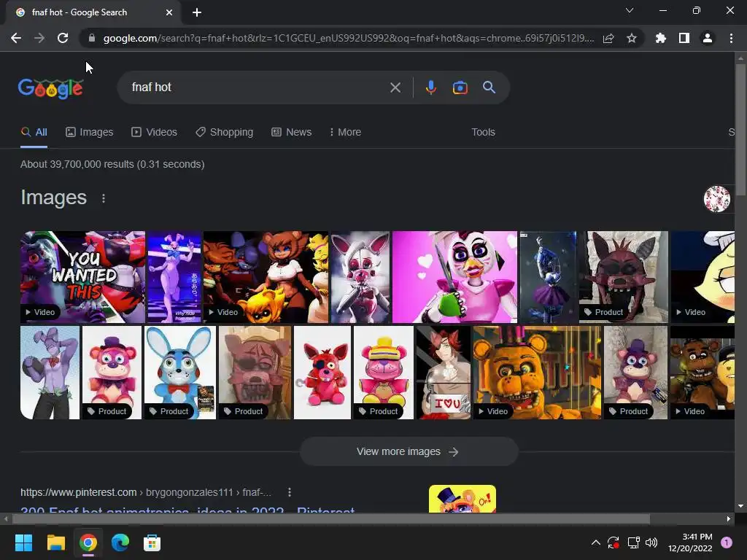Open the 'You Wanted This' video thumbnail
This screenshot has width=747, height=560.
pos(83,277)
